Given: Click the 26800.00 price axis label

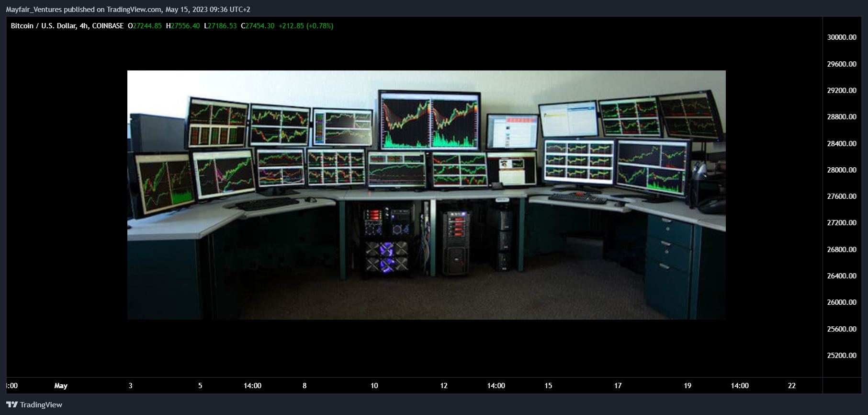Looking at the screenshot, I should point(842,250).
